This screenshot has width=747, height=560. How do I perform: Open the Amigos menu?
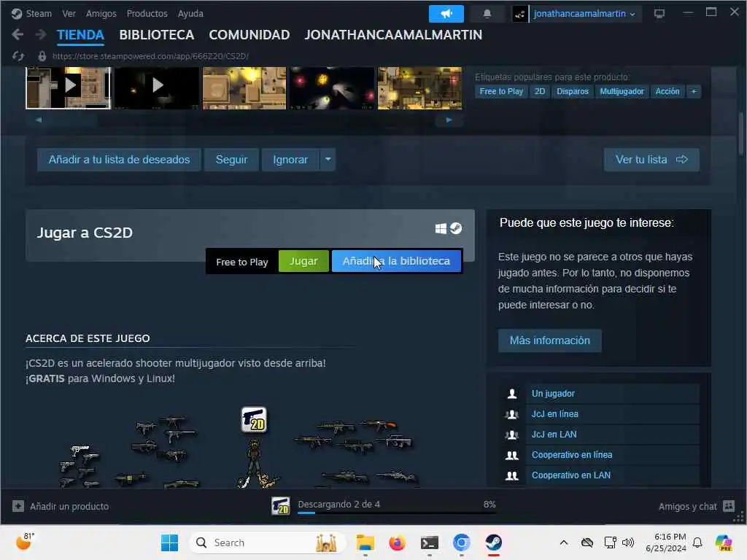point(101,13)
